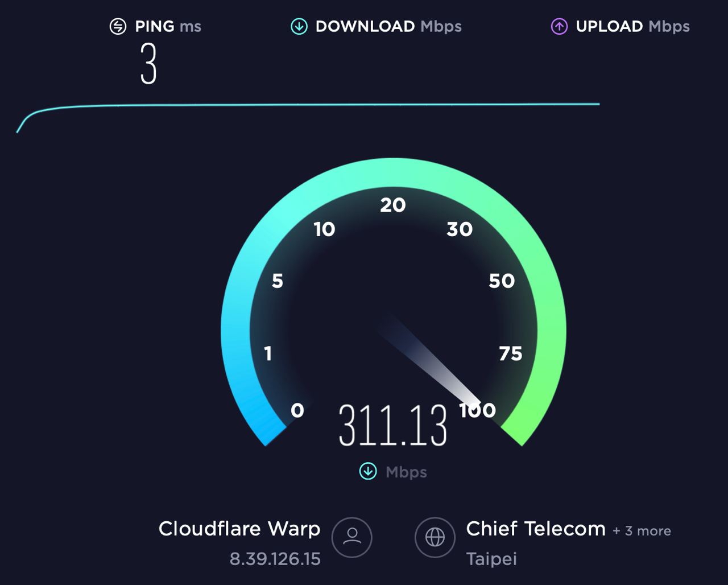Click the purple upload arrow icon
The image size is (728, 585).
[x=559, y=26]
